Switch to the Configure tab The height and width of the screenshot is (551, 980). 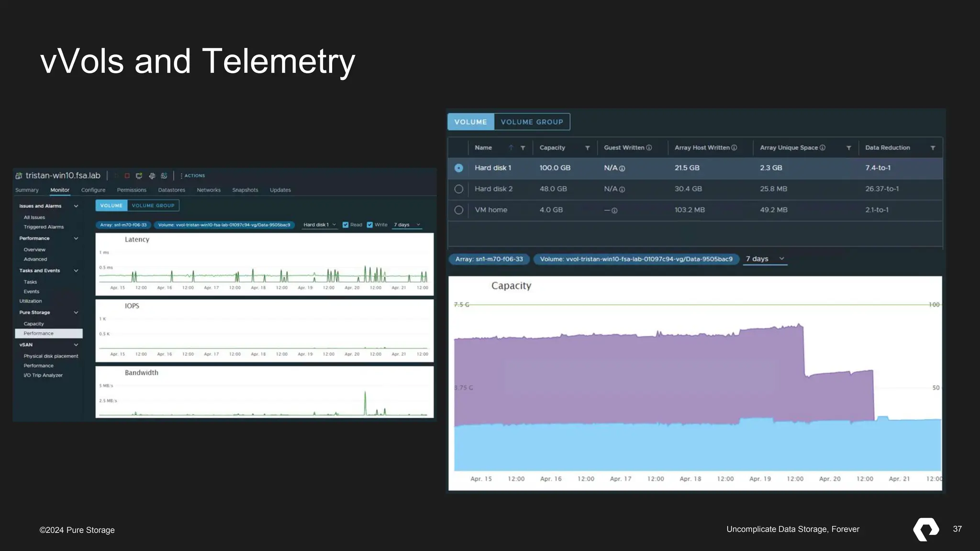(x=93, y=190)
